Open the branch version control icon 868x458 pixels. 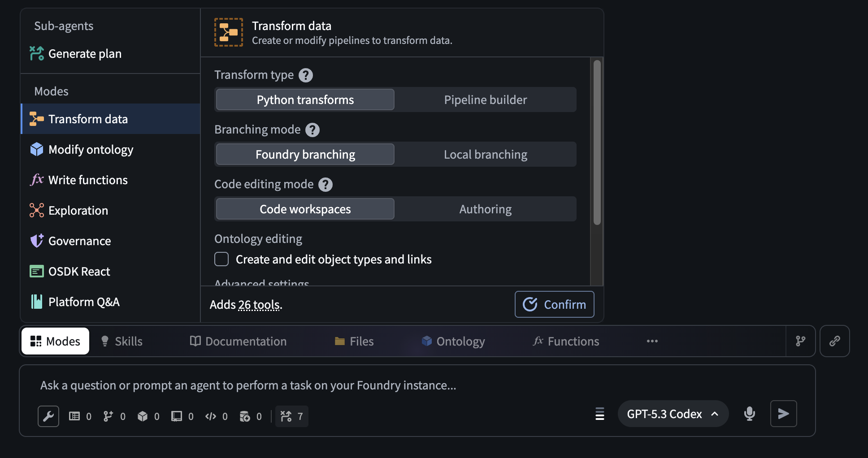coord(801,341)
